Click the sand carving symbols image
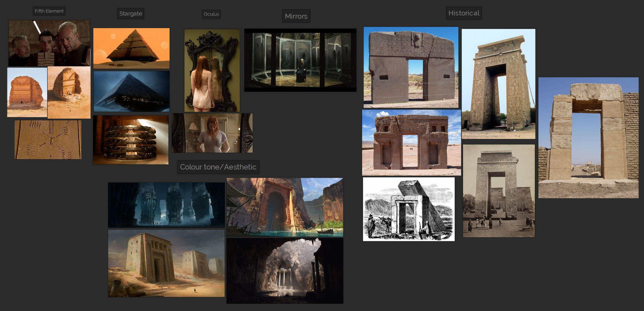Viewport: 644px width, 311px height. (48, 139)
